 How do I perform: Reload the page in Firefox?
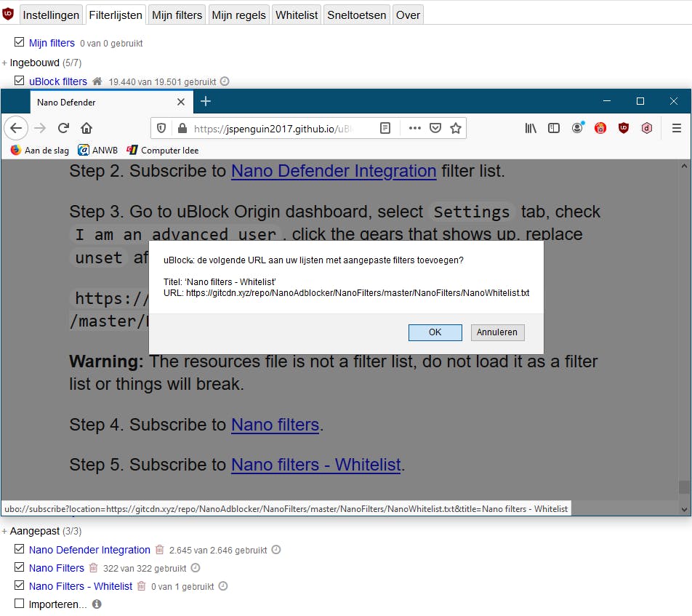click(x=63, y=129)
